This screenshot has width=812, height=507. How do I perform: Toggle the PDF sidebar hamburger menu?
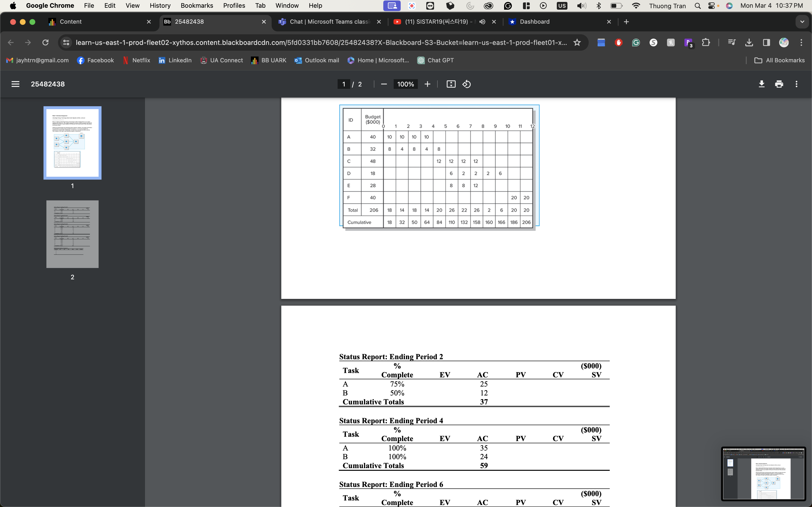click(x=15, y=84)
